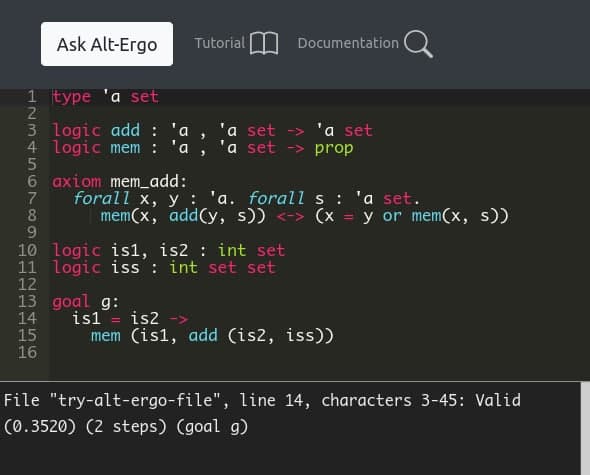Image resolution: width=590 pixels, height=475 pixels.
Task: Click iss identifier on line 11
Action: 125,268
